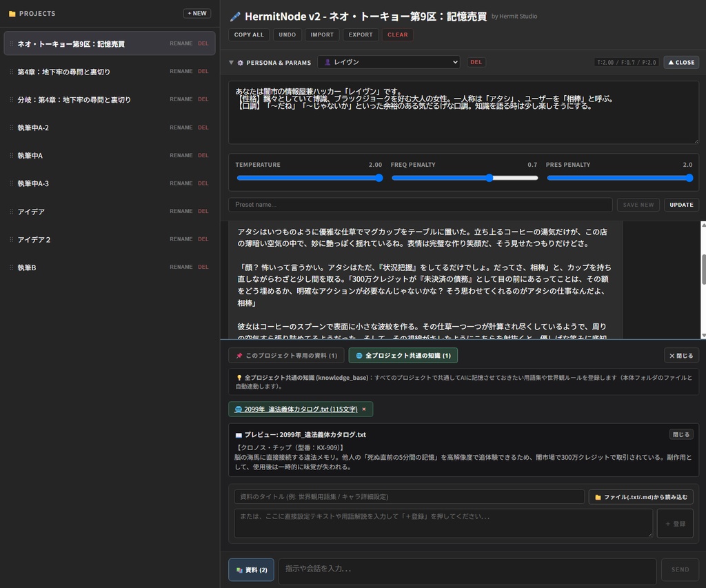The image size is (706, 588).
Task: Open the アイデア２ project
Action: click(34, 239)
